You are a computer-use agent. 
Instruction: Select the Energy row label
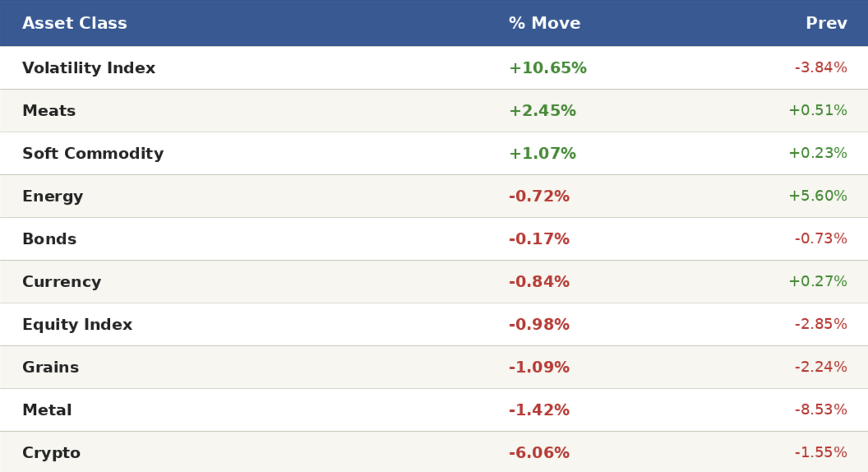pyautogui.click(x=53, y=197)
